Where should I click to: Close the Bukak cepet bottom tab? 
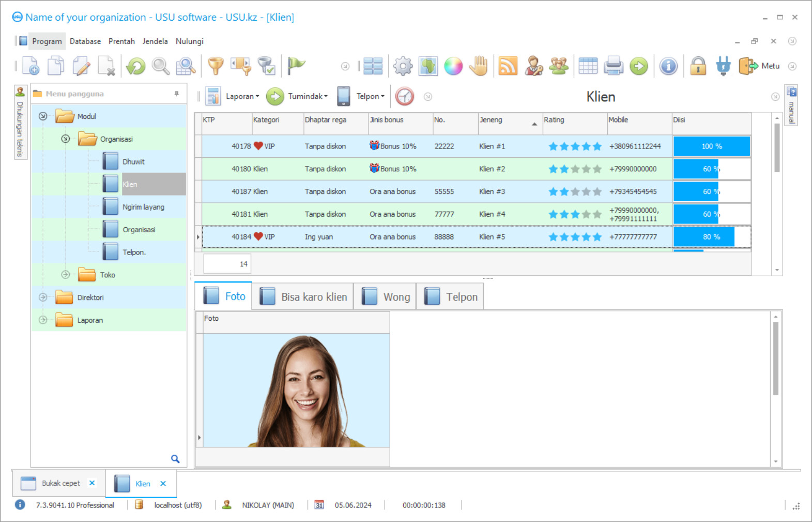92,483
